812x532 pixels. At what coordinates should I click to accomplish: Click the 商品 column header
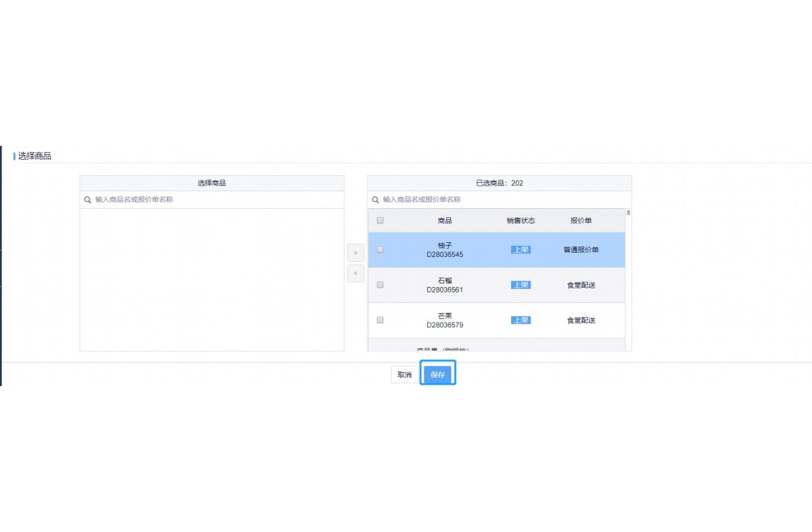click(445, 221)
